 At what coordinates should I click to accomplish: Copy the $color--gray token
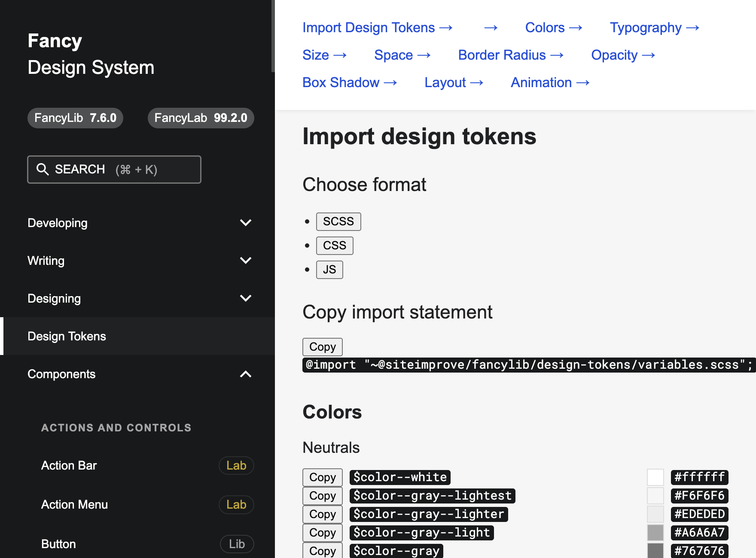point(323,550)
